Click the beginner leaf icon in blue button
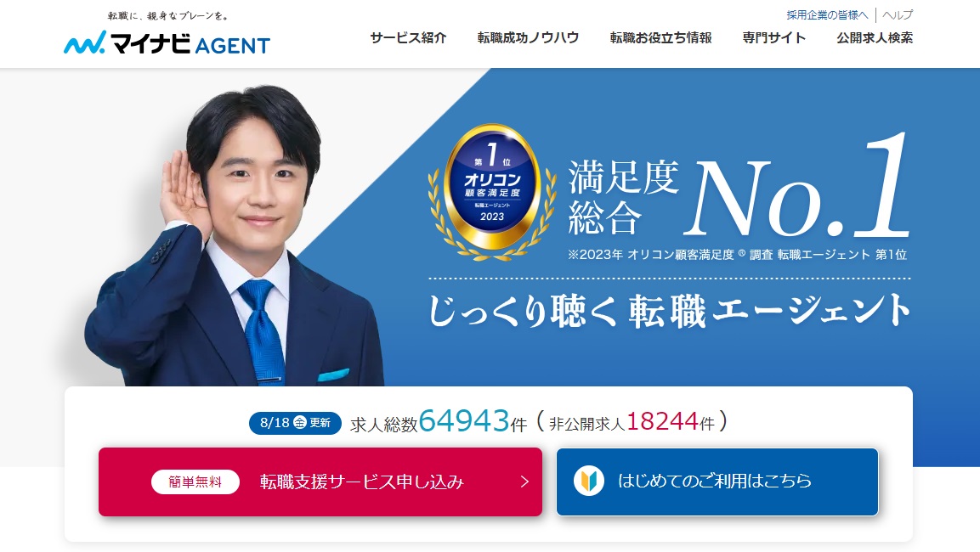The height and width of the screenshot is (552, 980). tap(589, 481)
